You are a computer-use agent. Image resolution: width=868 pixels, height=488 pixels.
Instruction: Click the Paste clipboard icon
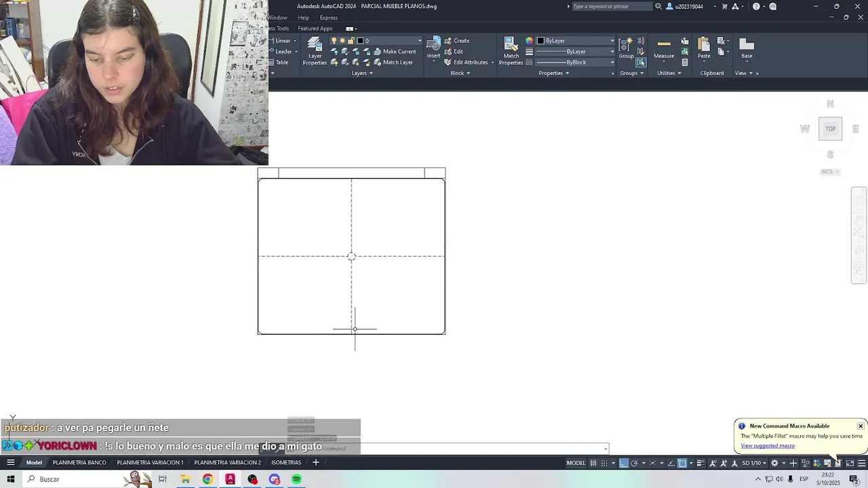[x=704, y=47]
